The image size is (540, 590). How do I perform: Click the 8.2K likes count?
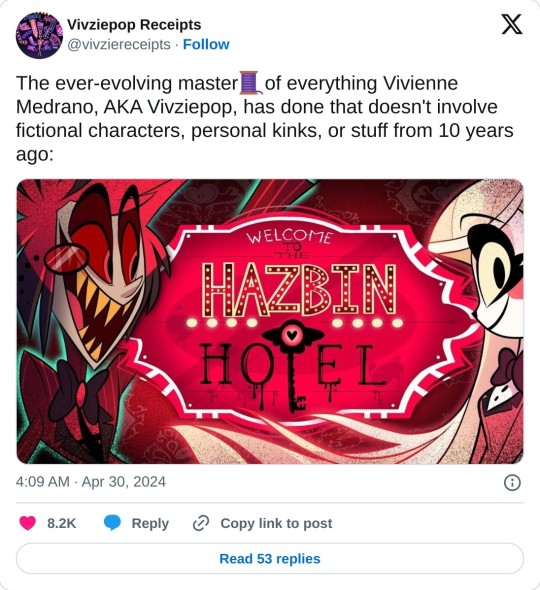pyautogui.click(x=61, y=523)
